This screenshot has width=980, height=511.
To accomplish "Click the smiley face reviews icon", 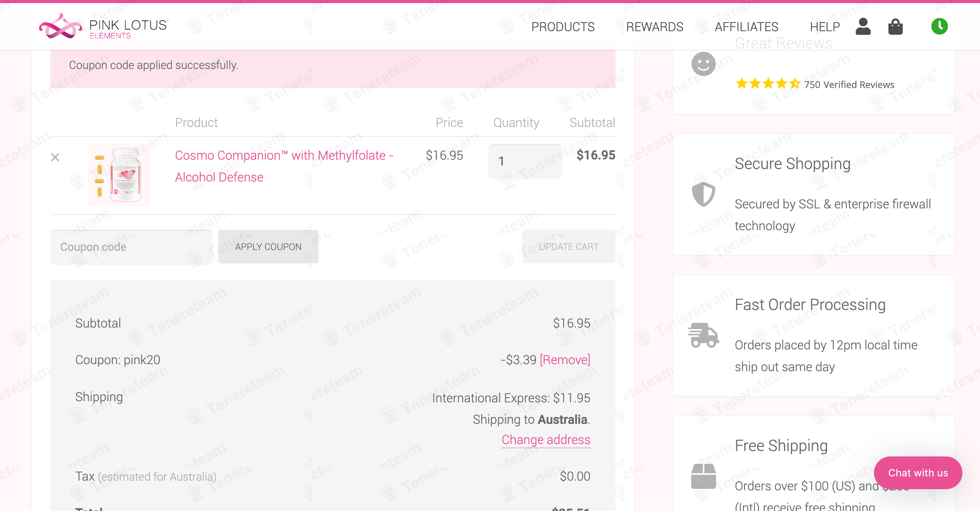I will click(703, 64).
